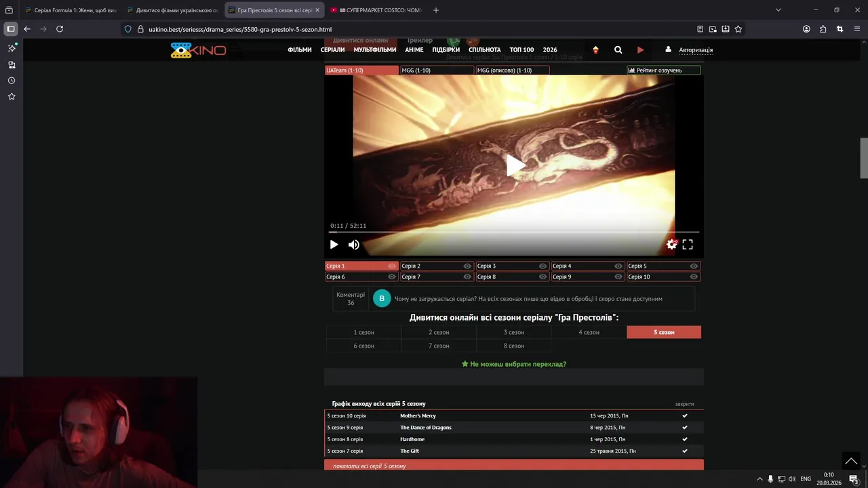
Task: Open the Коментарі 36 section
Action: (x=351, y=298)
